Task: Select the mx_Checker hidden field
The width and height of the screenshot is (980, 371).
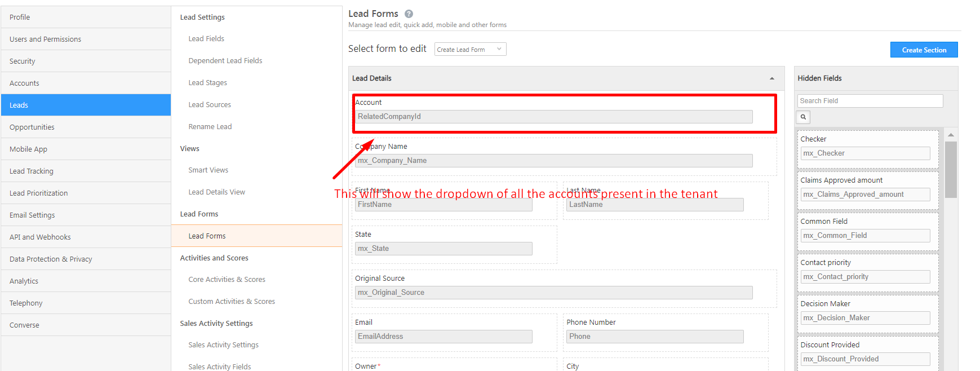Action: pos(865,153)
